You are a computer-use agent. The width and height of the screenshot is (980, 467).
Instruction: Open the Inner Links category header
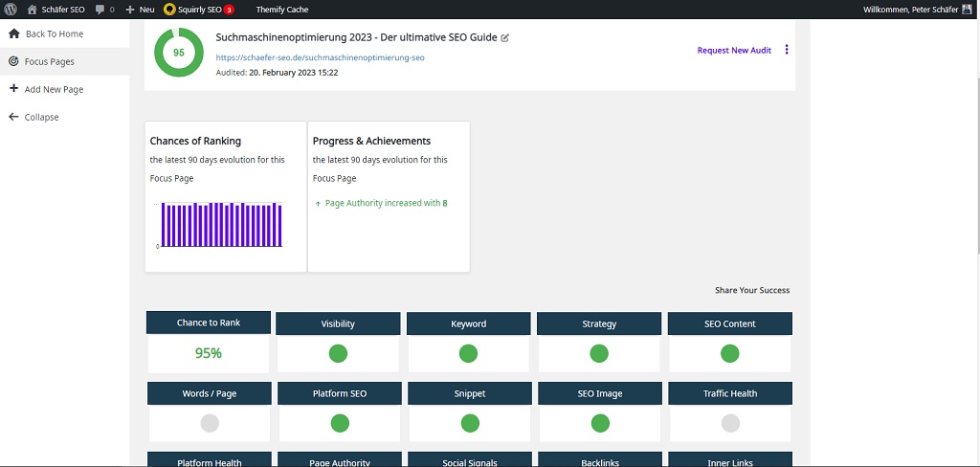[x=730, y=459]
